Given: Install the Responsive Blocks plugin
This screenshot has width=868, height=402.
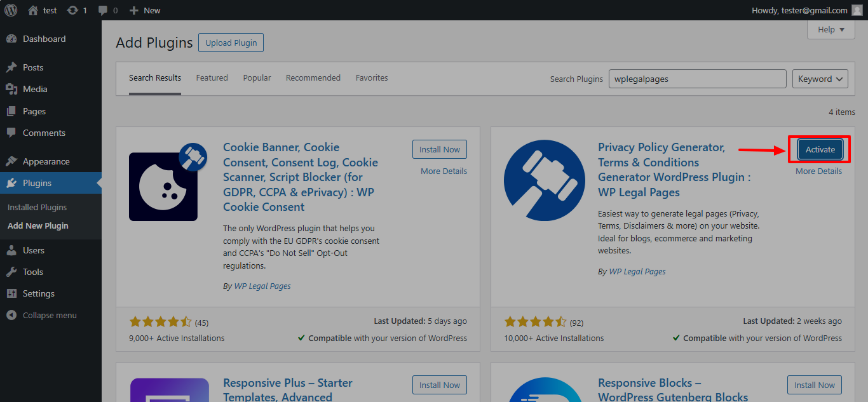Looking at the screenshot, I should [x=815, y=385].
